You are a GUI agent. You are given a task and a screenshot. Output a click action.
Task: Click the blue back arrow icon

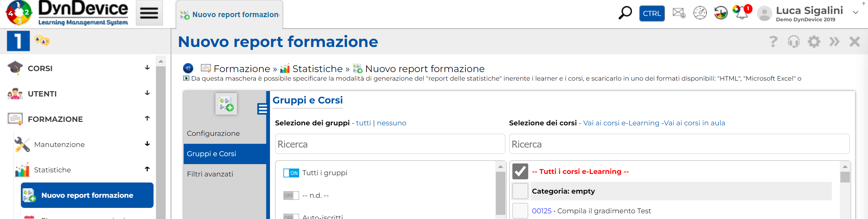pyautogui.click(x=188, y=68)
